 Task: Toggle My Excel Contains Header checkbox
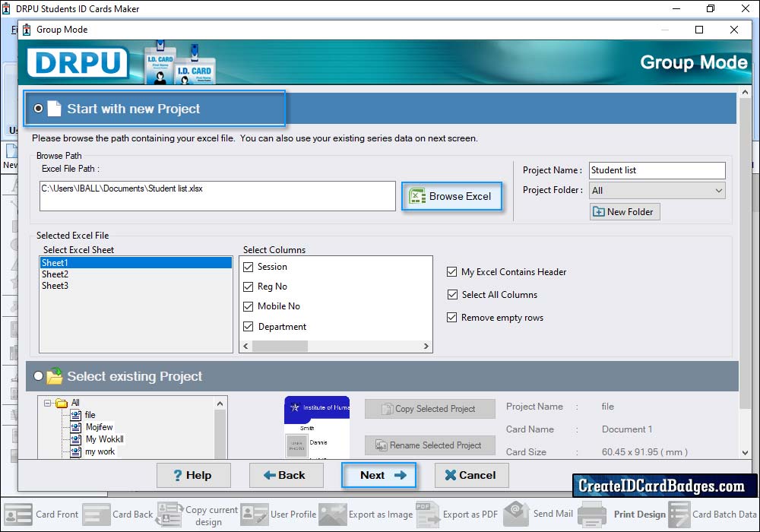tap(451, 272)
